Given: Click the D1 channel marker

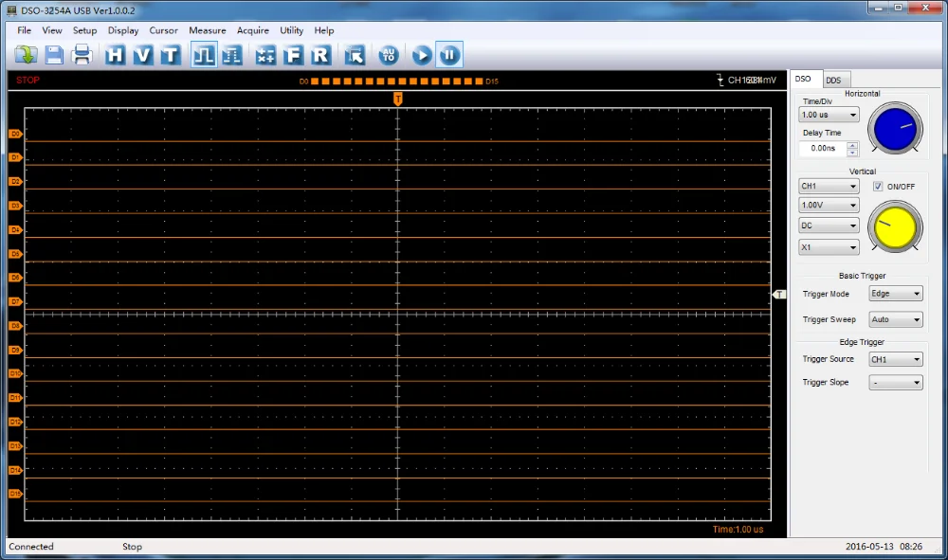Looking at the screenshot, I should [x=16, y=157].
